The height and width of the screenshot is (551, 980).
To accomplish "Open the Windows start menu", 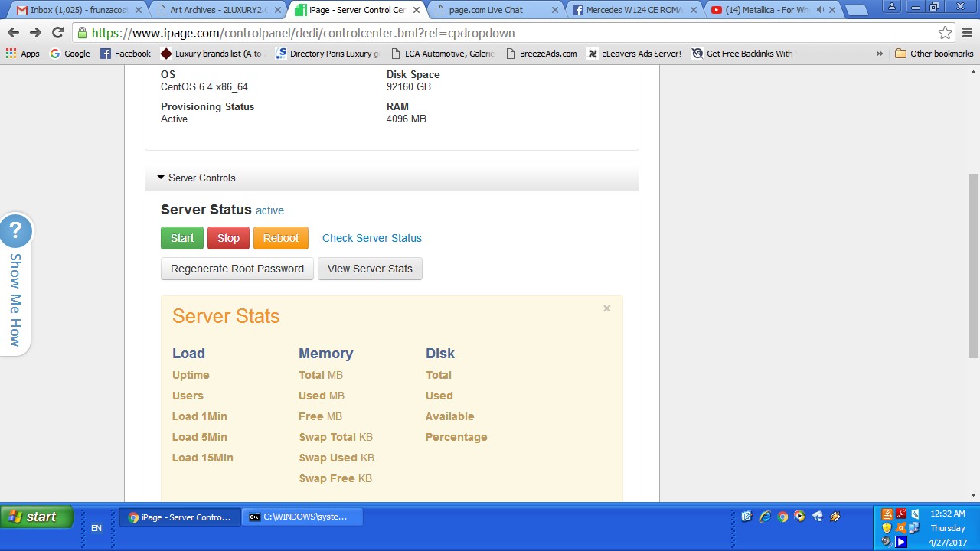I will tap(36, 517).
